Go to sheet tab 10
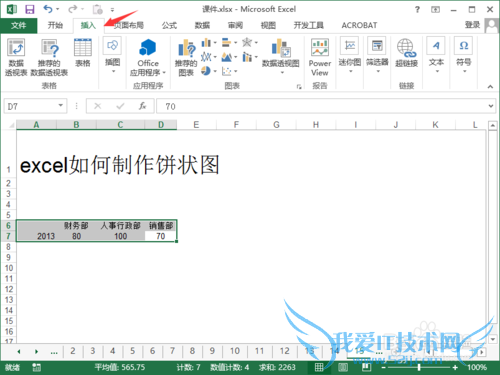 click(235, 351)
